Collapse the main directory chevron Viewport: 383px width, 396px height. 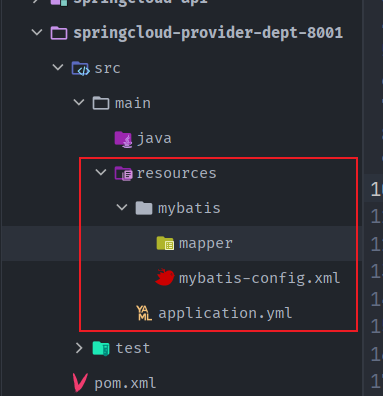[79, 102]
